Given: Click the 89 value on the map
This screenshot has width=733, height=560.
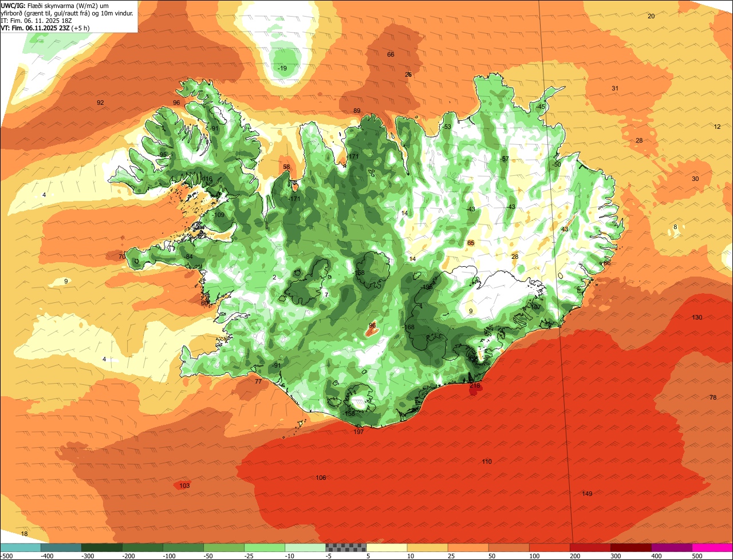Looking at the screenshot, I should coord(357,111).
